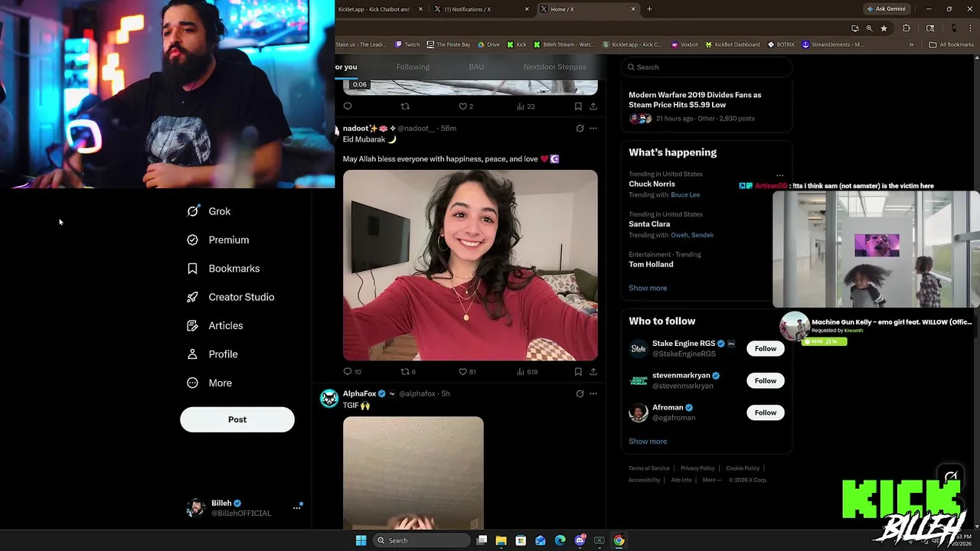Open Terms of Service link

pyautogui.click(x=648, y=468)
